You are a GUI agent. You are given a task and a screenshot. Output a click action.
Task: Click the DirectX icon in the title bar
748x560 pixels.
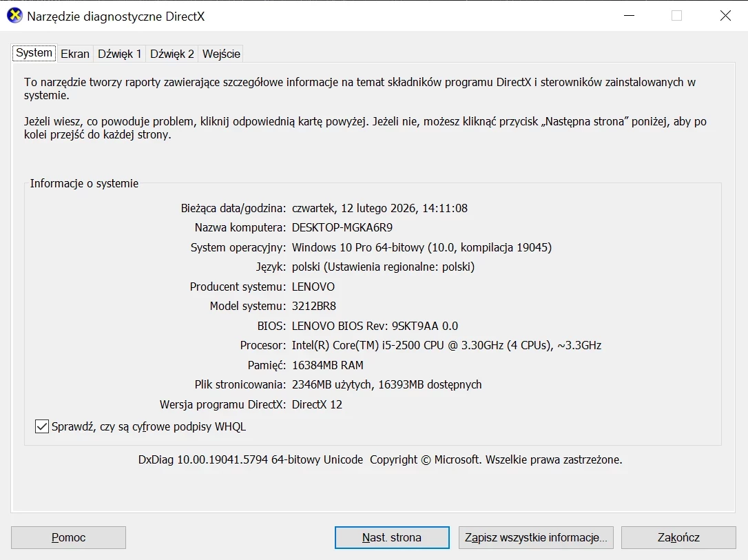(14, 16)
